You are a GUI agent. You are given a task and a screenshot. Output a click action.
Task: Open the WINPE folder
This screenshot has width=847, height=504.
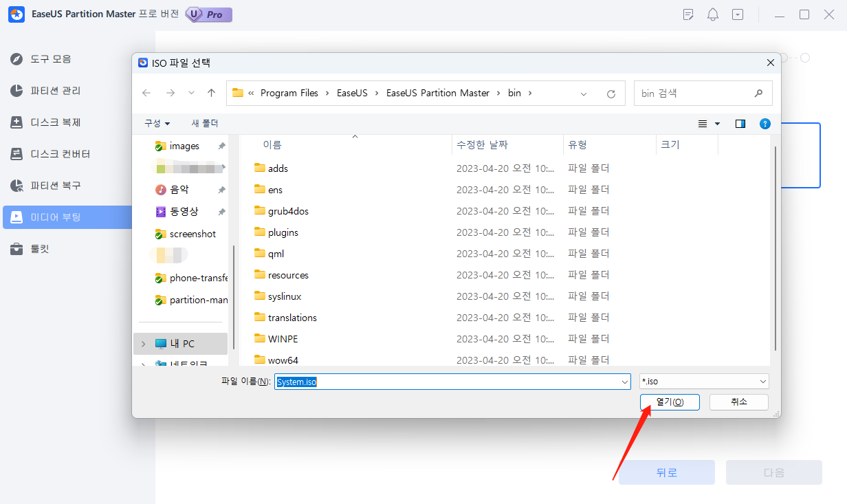(283, 338)
